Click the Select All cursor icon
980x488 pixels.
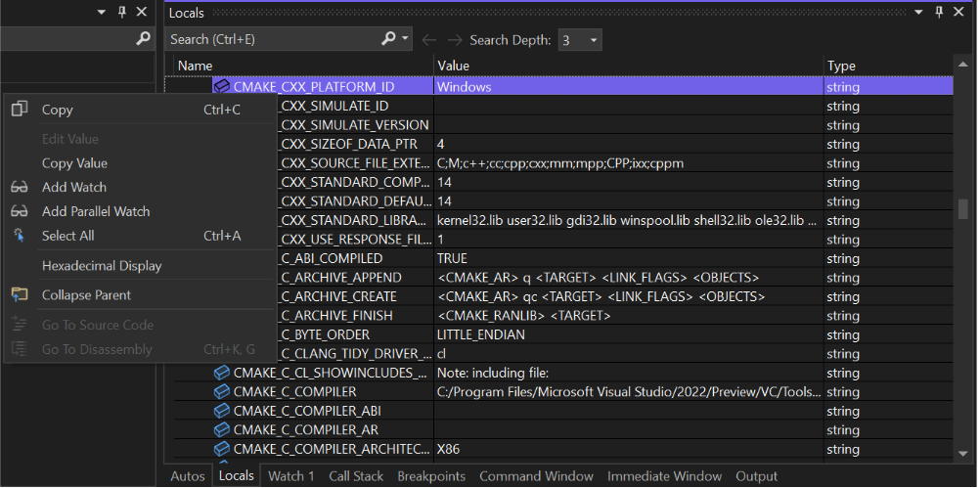tap(20, 236)
